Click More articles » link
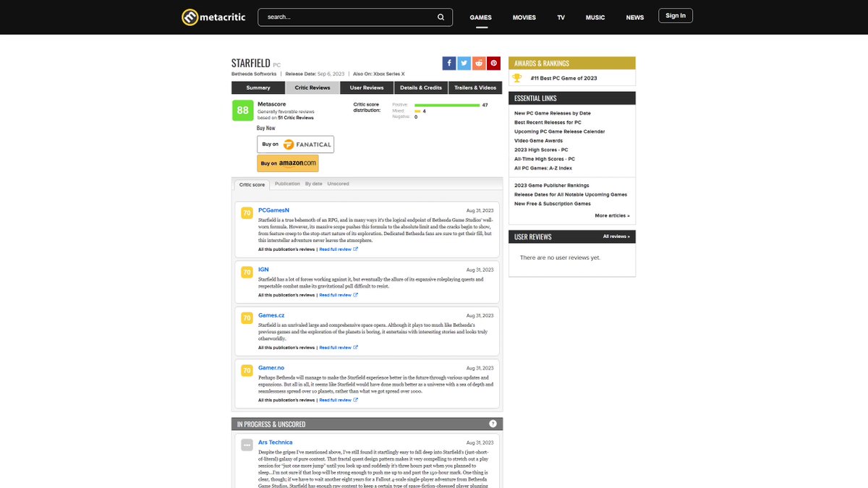Image resolution: width=868 pixels, height=488 pixels. pyautogui.click(x=613, y=215)
